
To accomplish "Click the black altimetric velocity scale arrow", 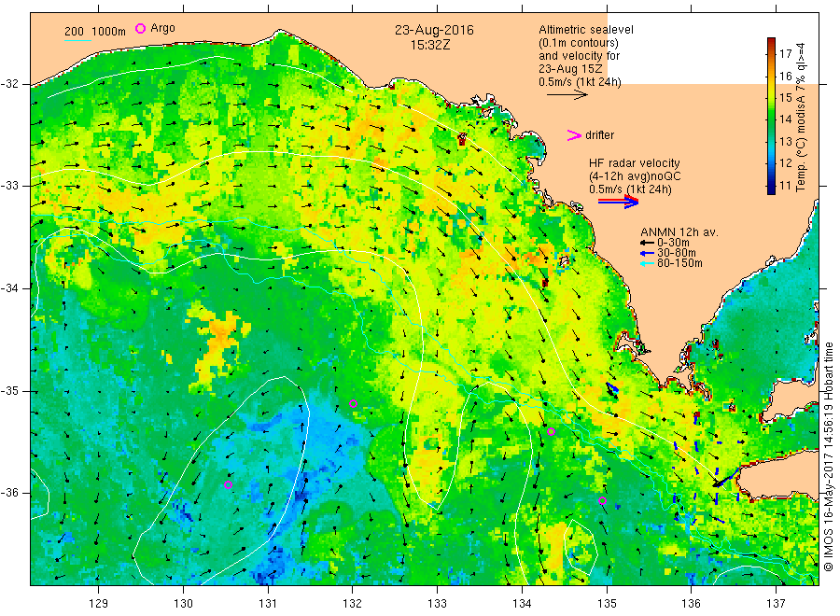I will point(567,95).
